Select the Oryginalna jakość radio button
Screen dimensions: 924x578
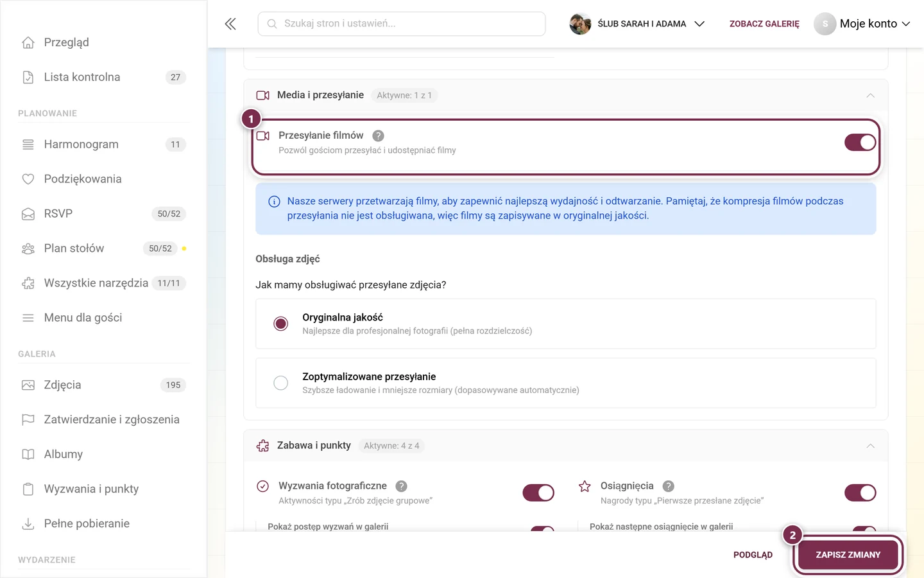tap(281, 324)
